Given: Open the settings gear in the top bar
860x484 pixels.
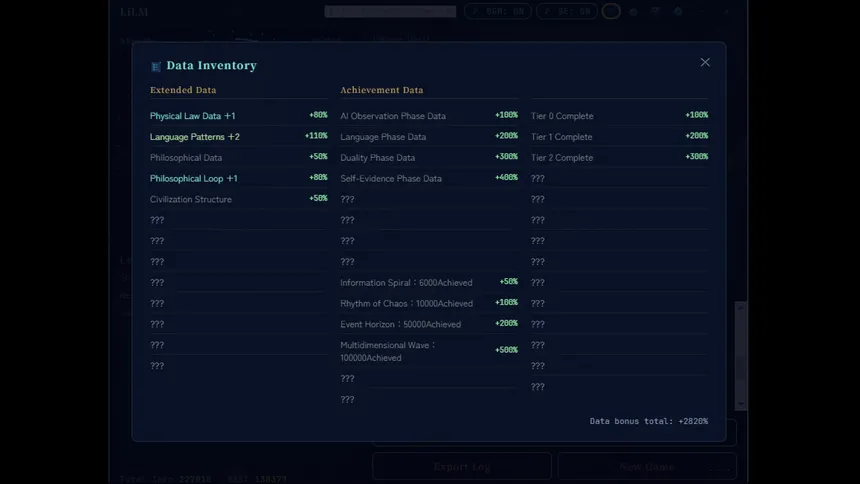Looking at the screenshot, I should click(678, 12).
